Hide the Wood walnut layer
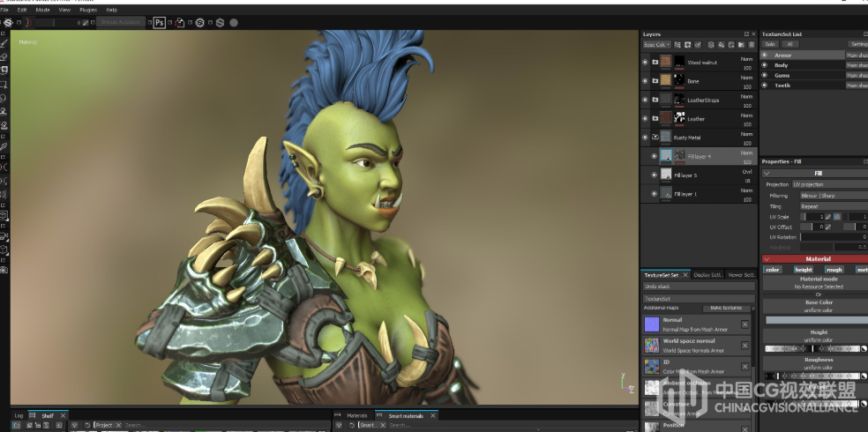 coord(645,63)
